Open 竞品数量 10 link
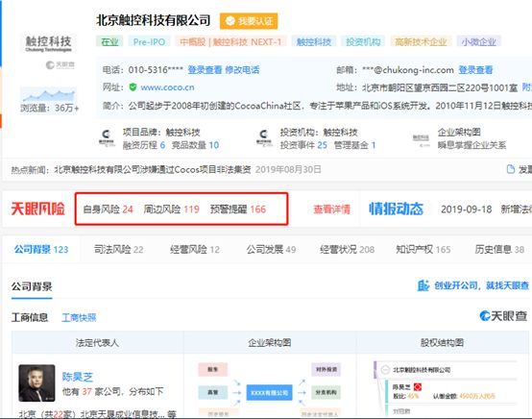This screenshot has width=532, height=419. click(195, 145)
